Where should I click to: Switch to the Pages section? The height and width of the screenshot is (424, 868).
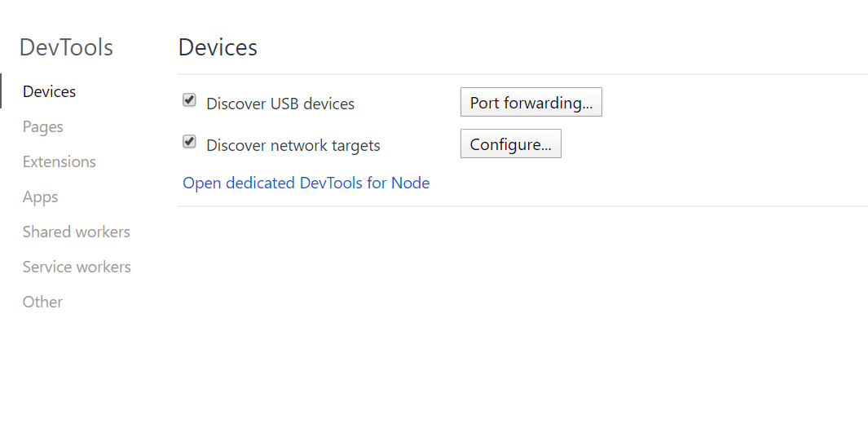[42, 126]
